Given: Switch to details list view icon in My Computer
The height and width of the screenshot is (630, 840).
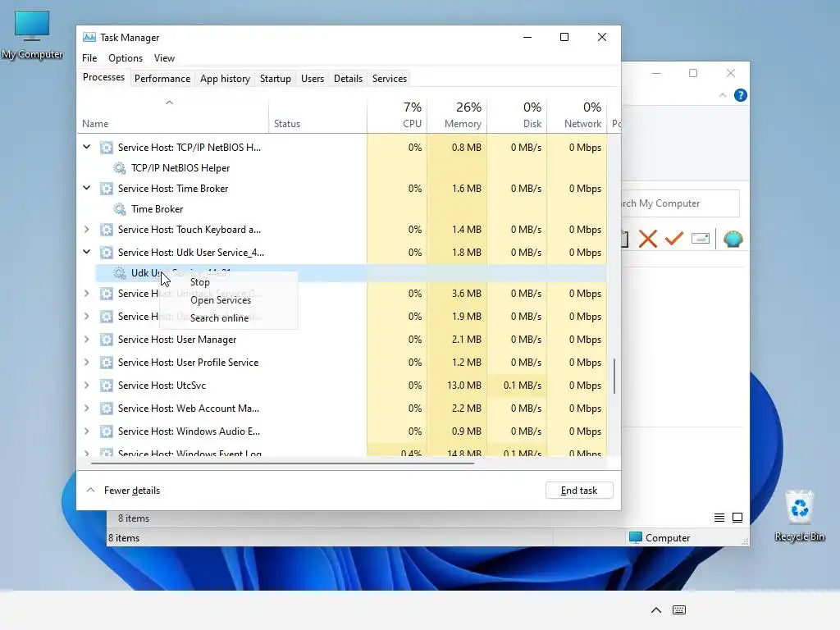Looking at the screenshot, I should click(x=719, y=518).
